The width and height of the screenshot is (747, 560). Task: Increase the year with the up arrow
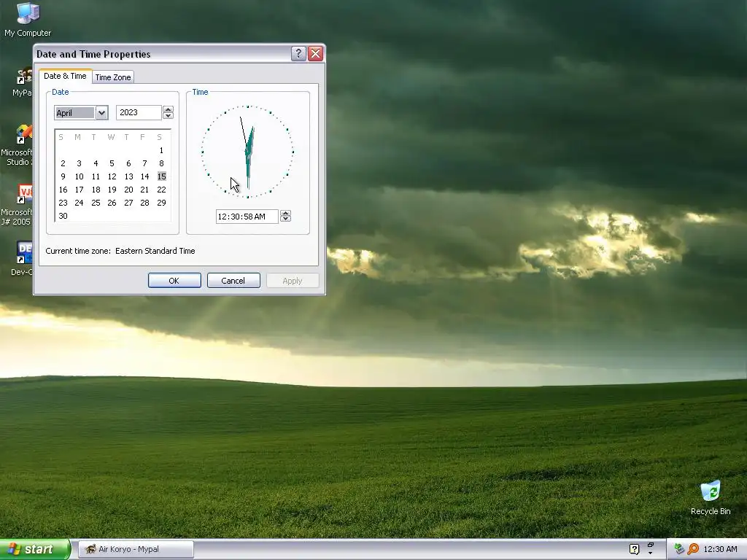[x=168, y=109]
